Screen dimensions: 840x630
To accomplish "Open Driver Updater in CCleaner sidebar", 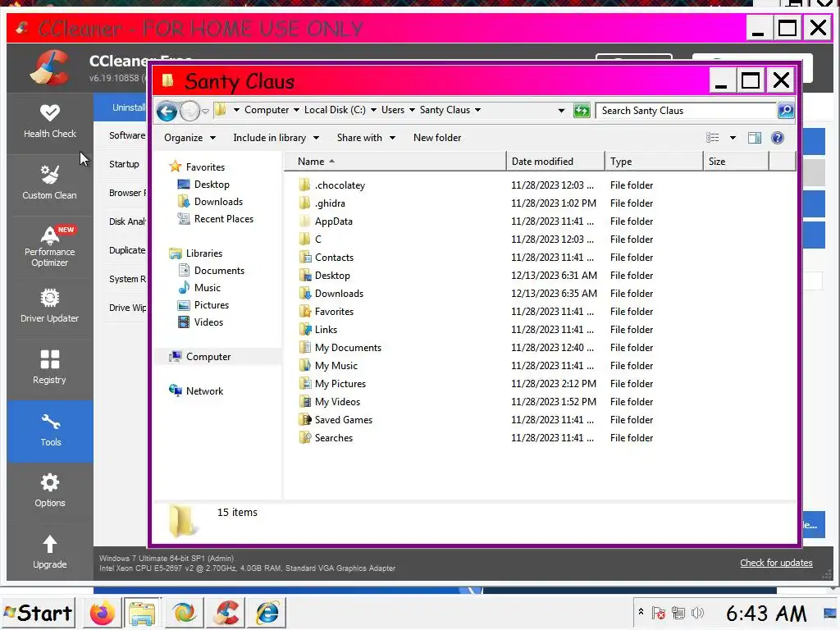I will click(50, 307).
